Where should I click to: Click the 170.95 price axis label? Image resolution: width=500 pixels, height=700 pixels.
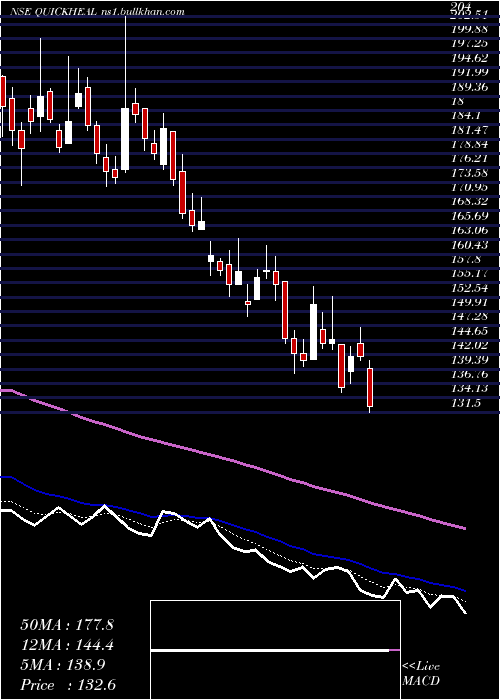click(469, 187)
